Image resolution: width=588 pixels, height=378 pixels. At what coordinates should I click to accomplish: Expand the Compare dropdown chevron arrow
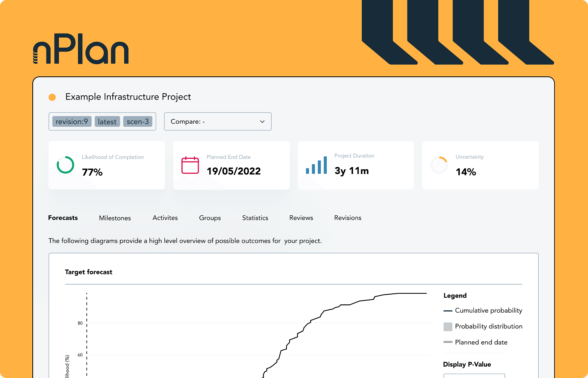click(262, 122)
